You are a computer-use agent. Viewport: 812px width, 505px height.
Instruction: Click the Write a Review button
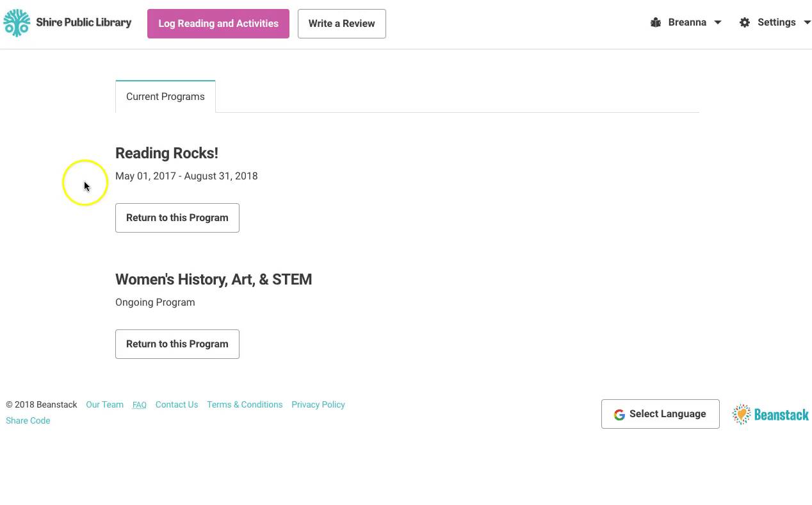point(341,24)
